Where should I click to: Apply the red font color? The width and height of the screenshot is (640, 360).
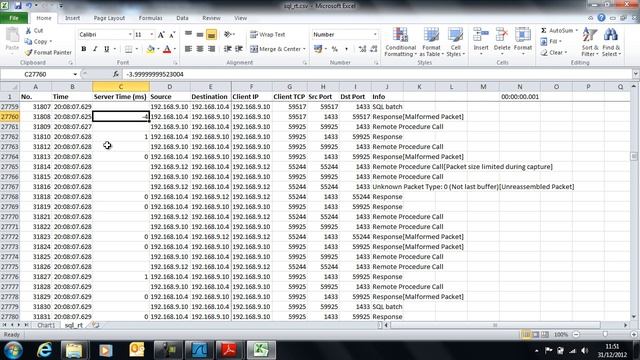167,49
